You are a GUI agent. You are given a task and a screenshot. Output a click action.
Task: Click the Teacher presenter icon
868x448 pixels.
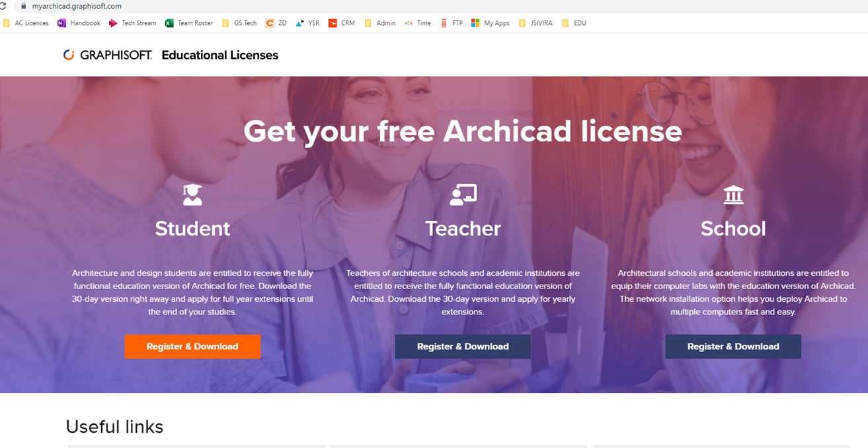coord(463,195)
